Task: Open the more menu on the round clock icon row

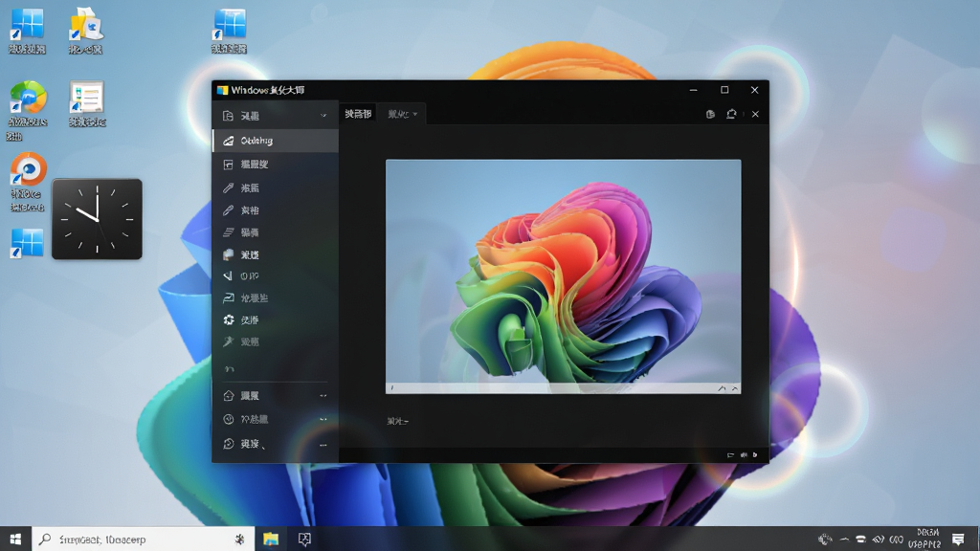Action: tap(323, 419)
